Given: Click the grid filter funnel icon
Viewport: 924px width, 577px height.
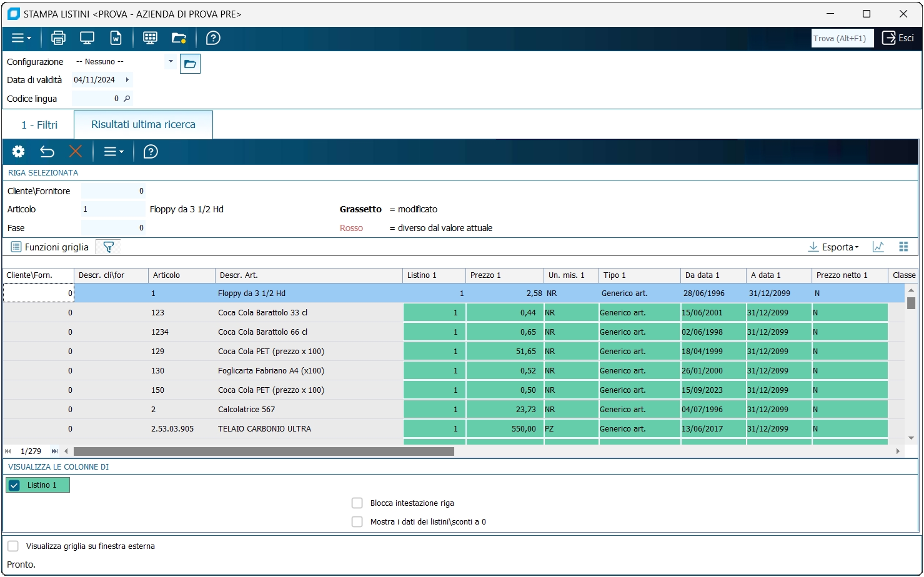Looking at the screenshot, I should pyautogui.click(x=108, y=247).
